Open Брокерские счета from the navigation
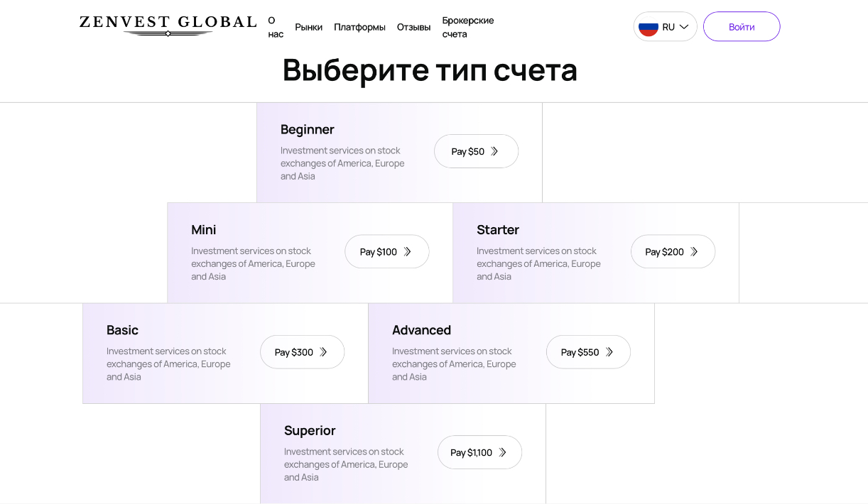The image size is (868, 504). (x=467, y=26)
